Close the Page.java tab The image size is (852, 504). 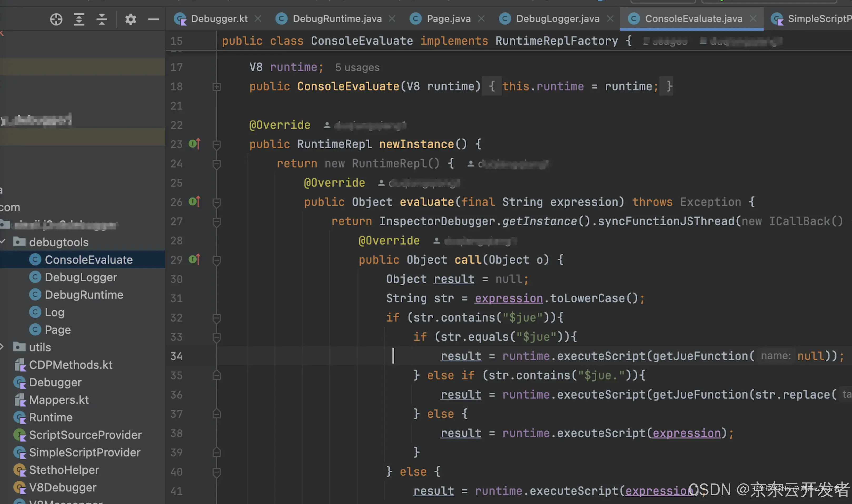481,18
